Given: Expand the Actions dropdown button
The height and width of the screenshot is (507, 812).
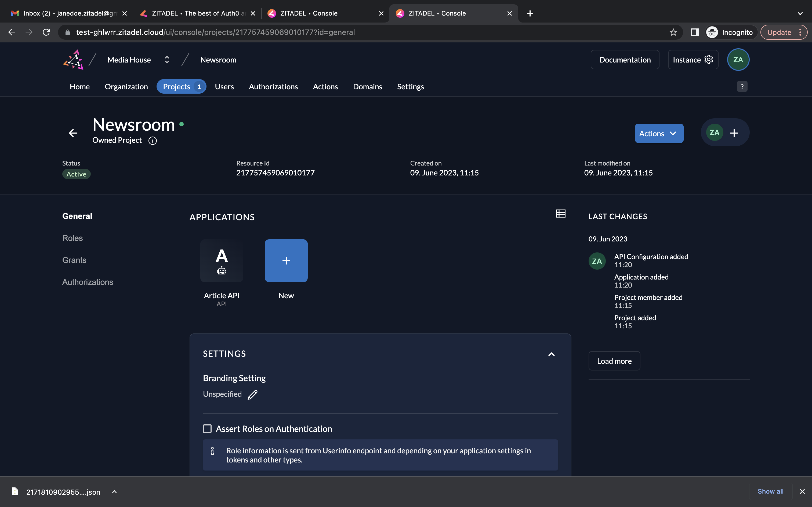Looking at the screenshot, I should click(x=658, y=133).
